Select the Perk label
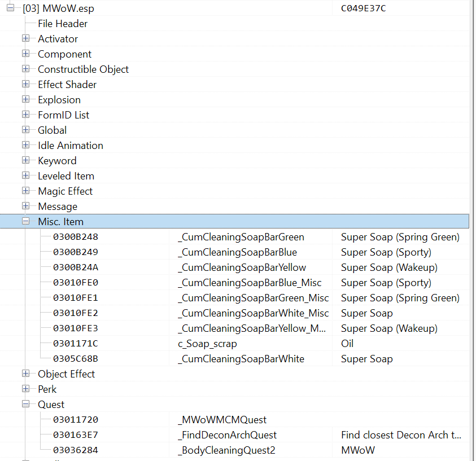This screenshot has height=461, width=476. click(x=47, y=389)
